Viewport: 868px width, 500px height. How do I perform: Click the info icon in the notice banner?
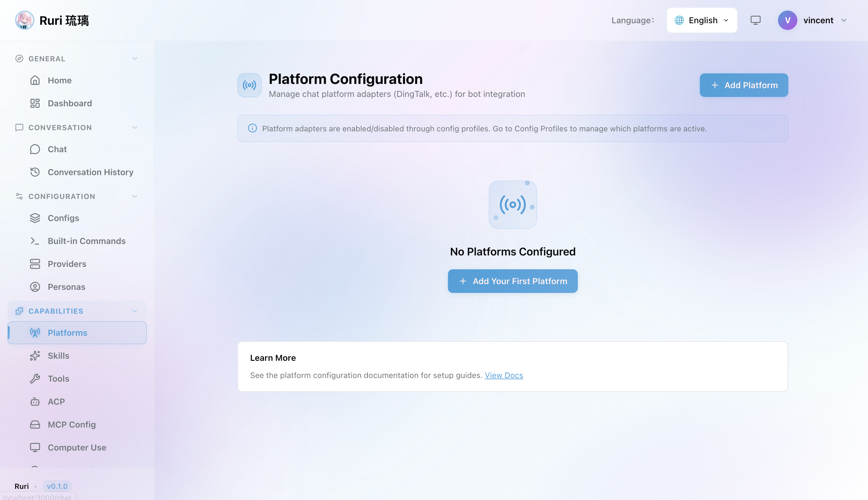(252, 128)
